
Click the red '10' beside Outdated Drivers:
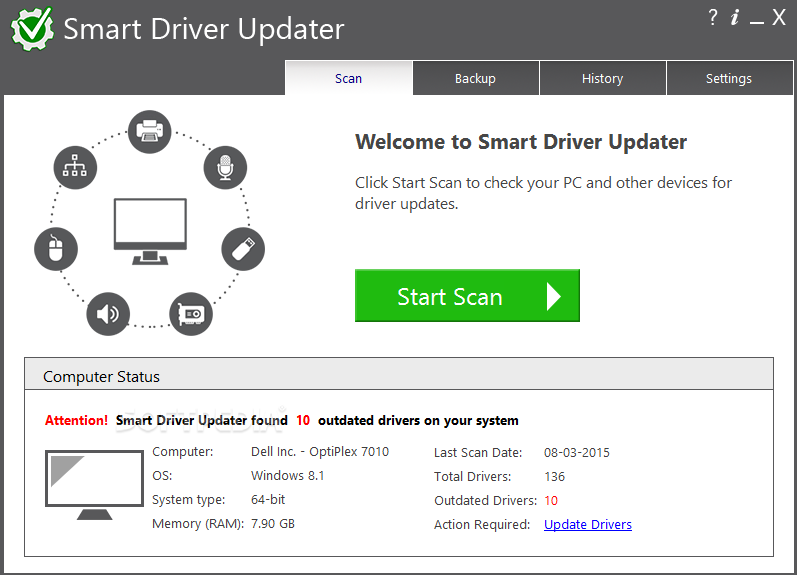[x=551, y=500]
